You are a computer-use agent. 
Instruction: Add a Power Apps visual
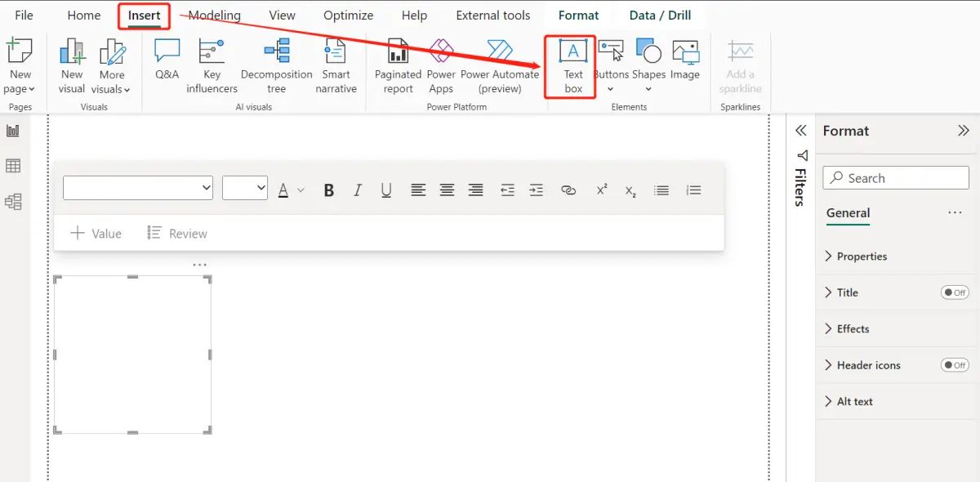(441, 65)
